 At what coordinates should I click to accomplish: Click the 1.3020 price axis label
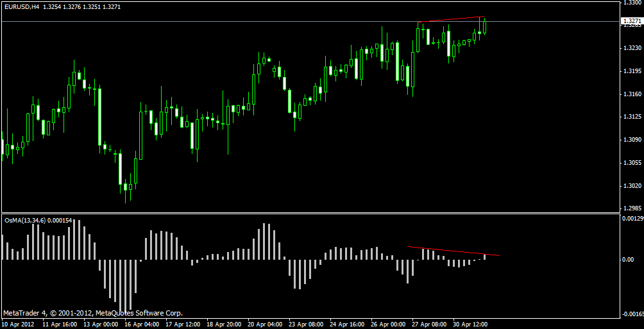click(x=632, y=185)
